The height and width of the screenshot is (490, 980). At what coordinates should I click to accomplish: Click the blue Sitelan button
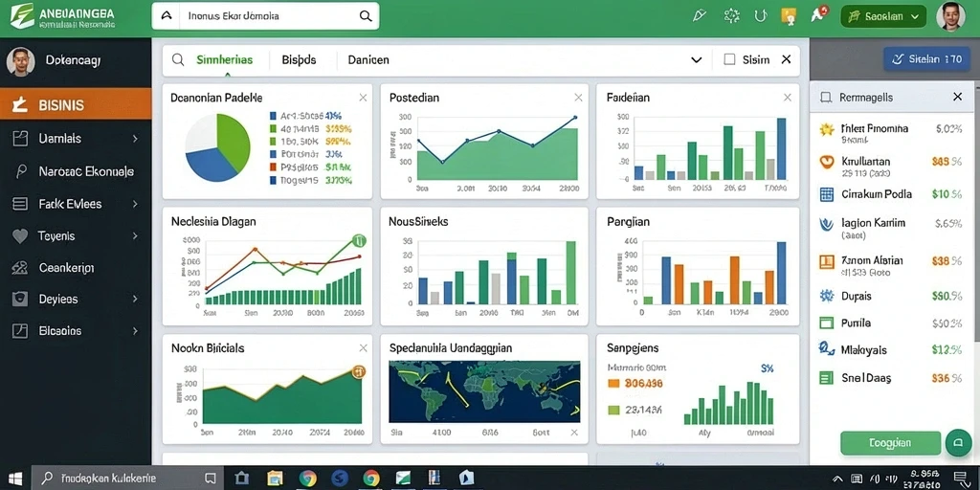coord(926,59)
